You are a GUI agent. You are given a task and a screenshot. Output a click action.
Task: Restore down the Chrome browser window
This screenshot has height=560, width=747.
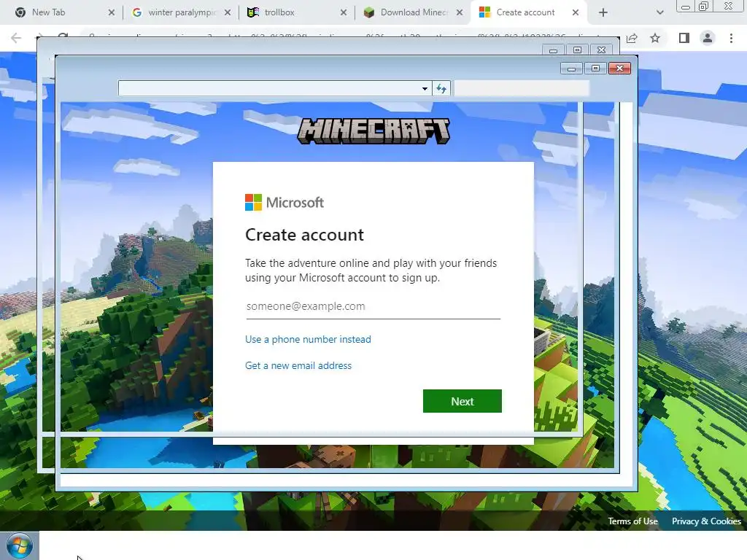704,6
